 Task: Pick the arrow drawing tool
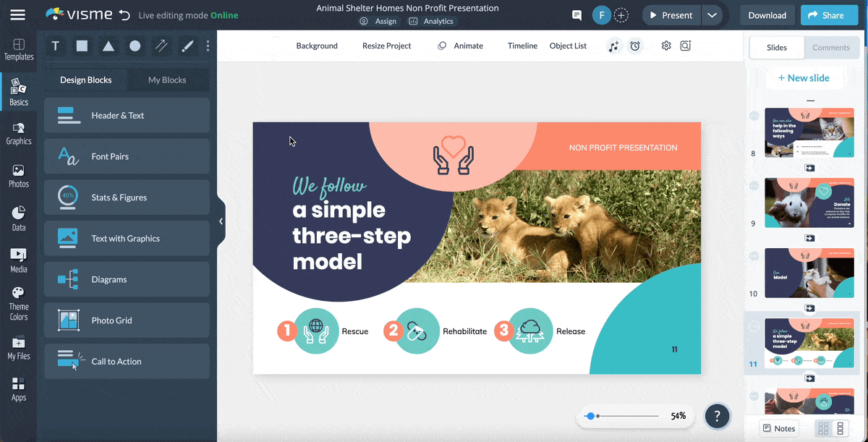161,46
